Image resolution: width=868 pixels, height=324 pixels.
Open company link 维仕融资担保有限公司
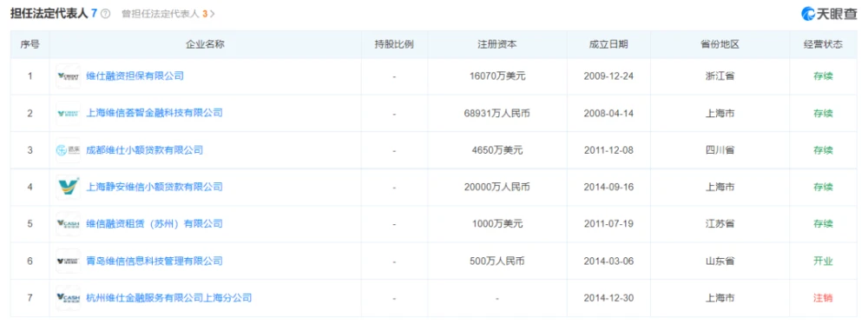point(135,76)
